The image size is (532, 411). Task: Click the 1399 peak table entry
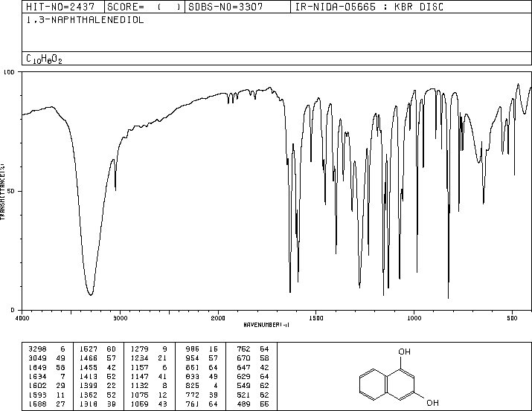(89, 386)
